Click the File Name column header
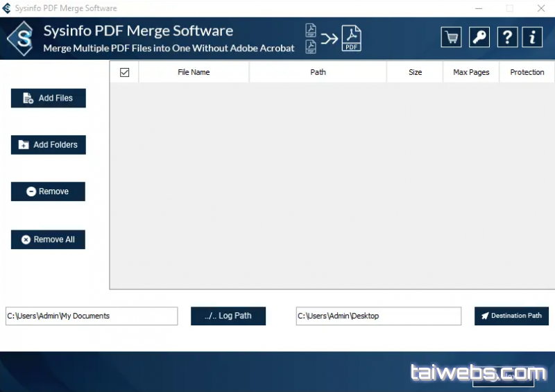This screenshot has width=555, height=392. (x=194, y=72)
